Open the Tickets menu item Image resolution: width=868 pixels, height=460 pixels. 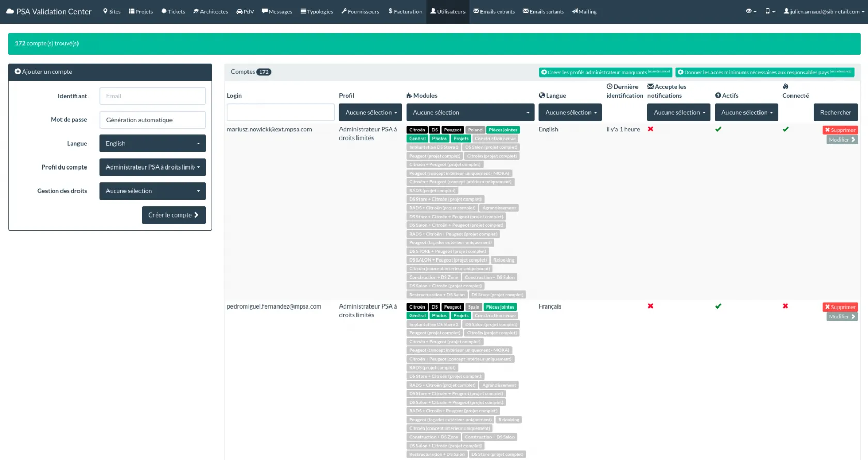click(x=173, y=11)
